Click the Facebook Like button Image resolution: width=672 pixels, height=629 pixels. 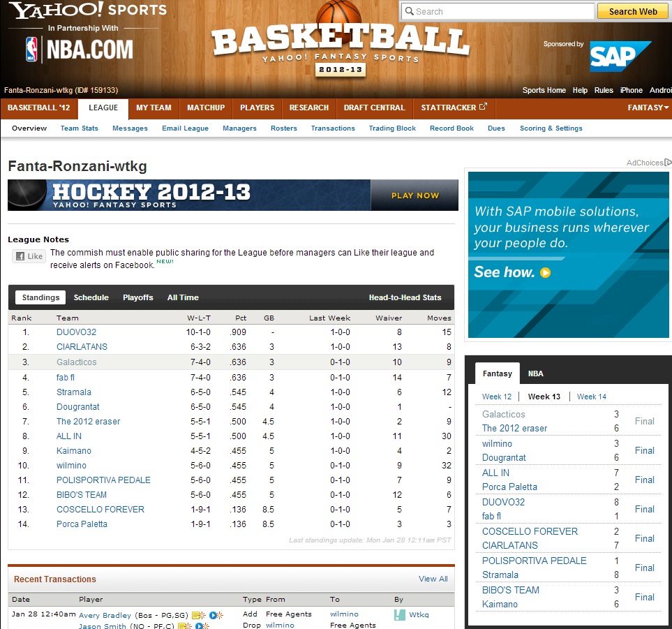click(x=29, y=256)
